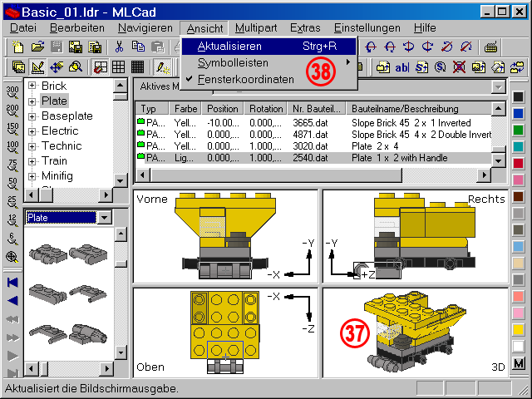The width and height of the screenshot is (532, 399).
Task: Go to previous step blue arrow
Action: (12, 301)
